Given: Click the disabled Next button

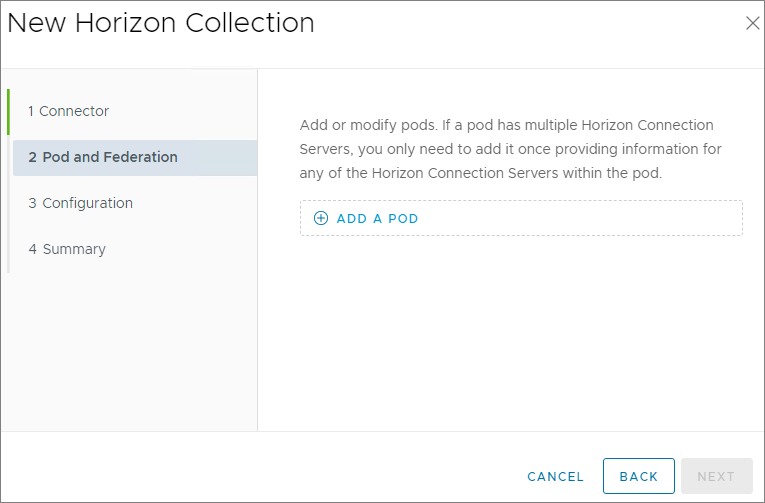Looking at the screenshot, I should tap(716, 477).
